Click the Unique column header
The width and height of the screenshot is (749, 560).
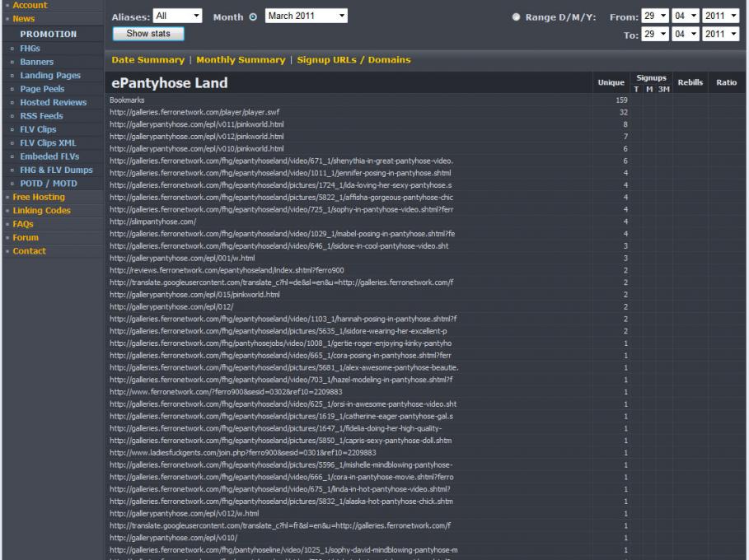tap(611, 82)
